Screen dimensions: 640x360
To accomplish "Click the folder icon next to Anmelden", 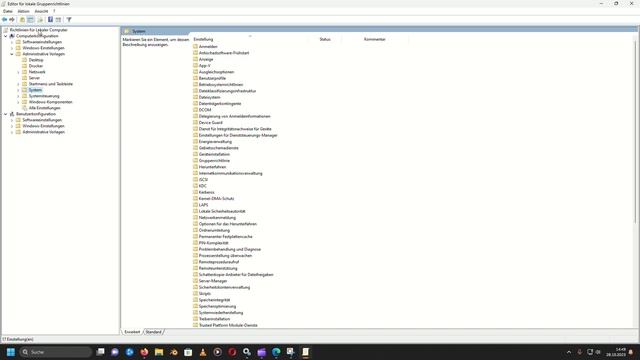I will (x=196, y=47).
